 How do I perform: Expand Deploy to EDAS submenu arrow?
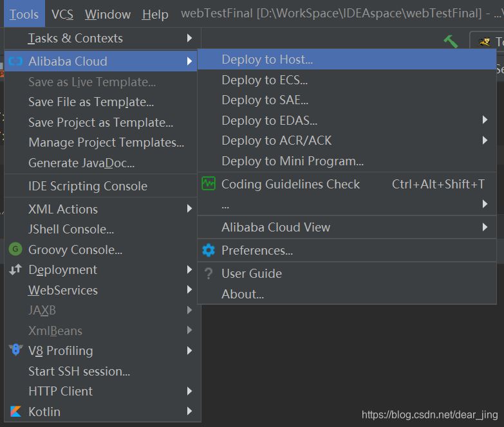485,120
